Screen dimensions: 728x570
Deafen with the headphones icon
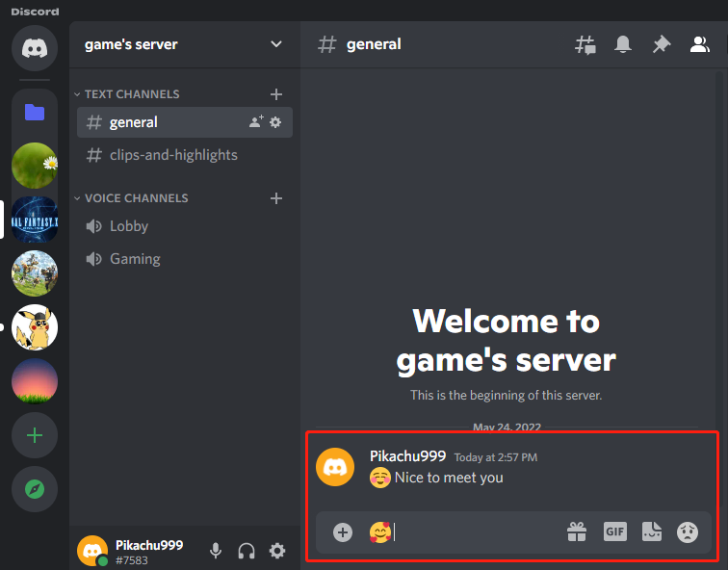coord(247,552)
